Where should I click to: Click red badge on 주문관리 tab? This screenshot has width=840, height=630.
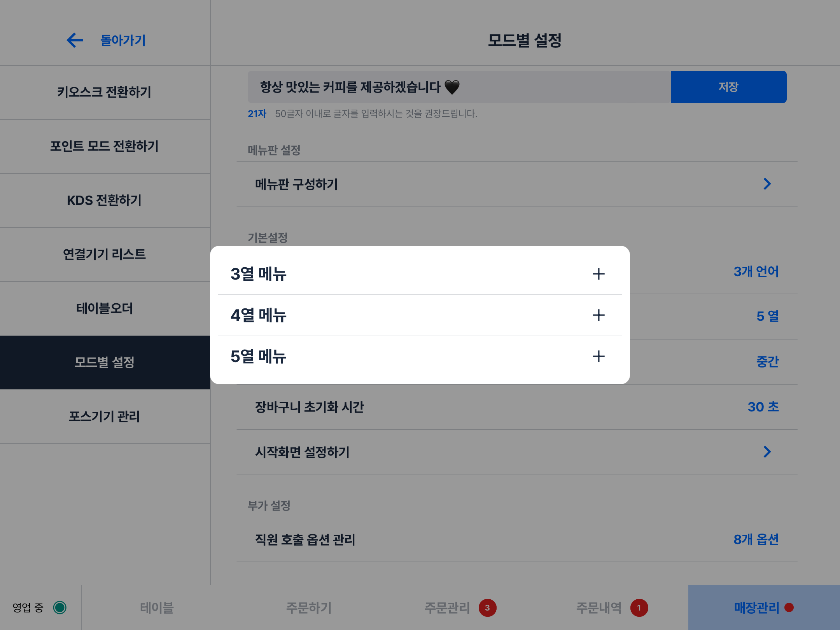click(487, 607)
